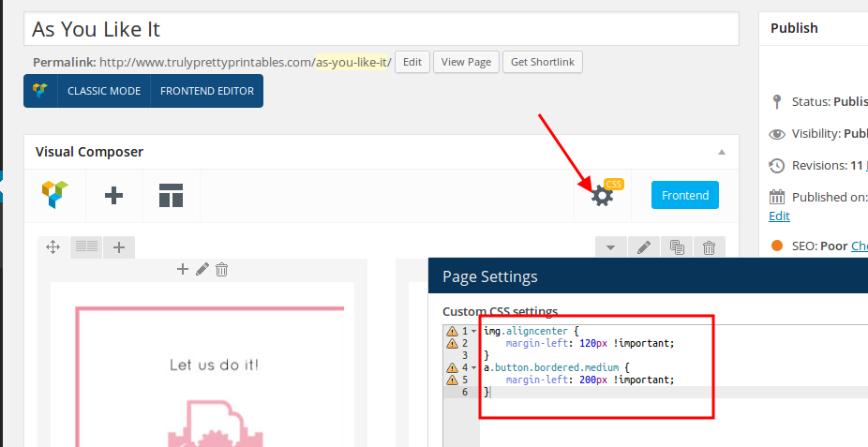The image size is (868, 447).
Task: Add a new element with the plus icon
Action: [x=114, y=195]
